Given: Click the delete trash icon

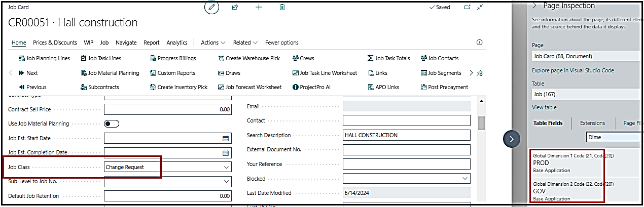Looking at the screenshot, I should tap(282, 7).
